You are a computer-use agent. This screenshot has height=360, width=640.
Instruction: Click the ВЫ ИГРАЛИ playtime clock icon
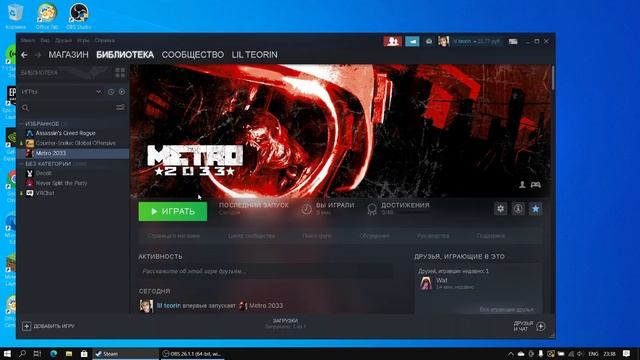(x=307, y=209)
